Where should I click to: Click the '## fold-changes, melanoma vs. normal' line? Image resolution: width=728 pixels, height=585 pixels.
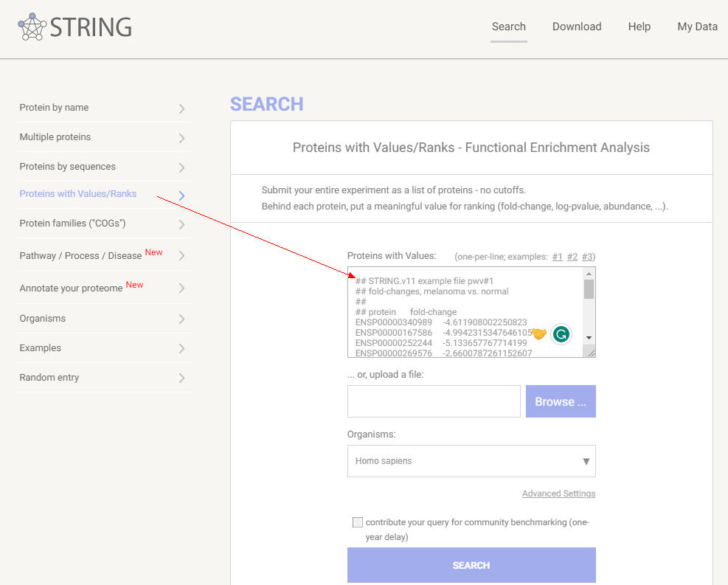point(431,291)
